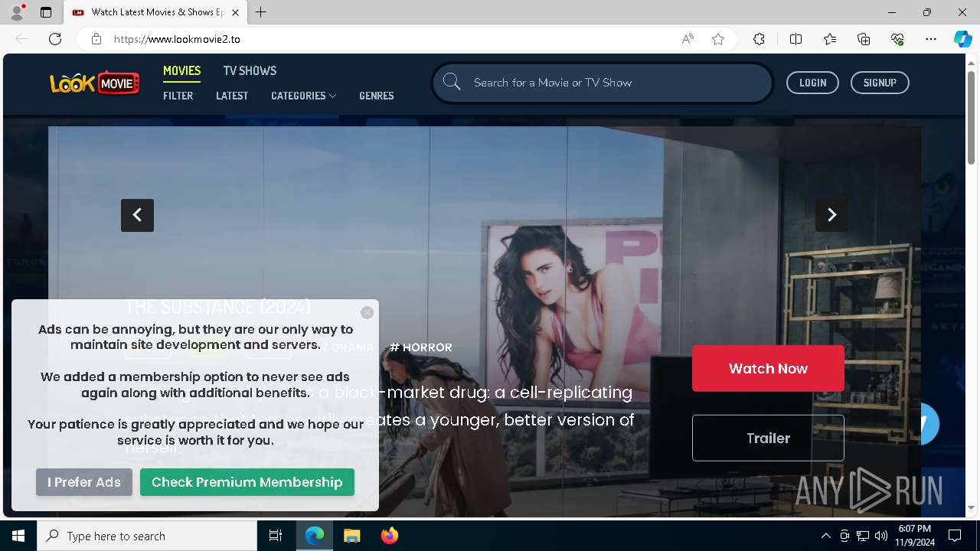Open Browser essentials
The height and width of the screenshot is (551, 980).
[x=897, y=39]
